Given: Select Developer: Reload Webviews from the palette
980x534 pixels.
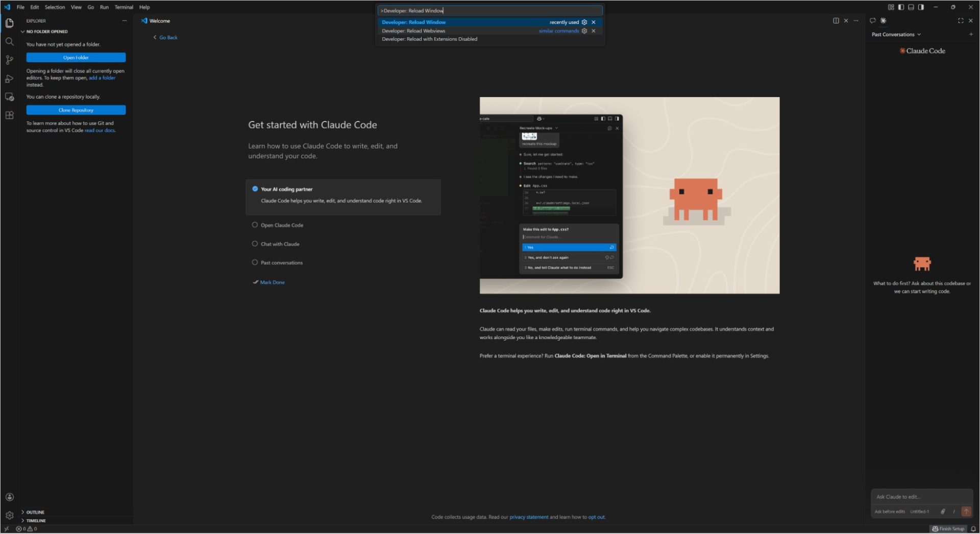Looking at the screenshot, I should 413,31.
